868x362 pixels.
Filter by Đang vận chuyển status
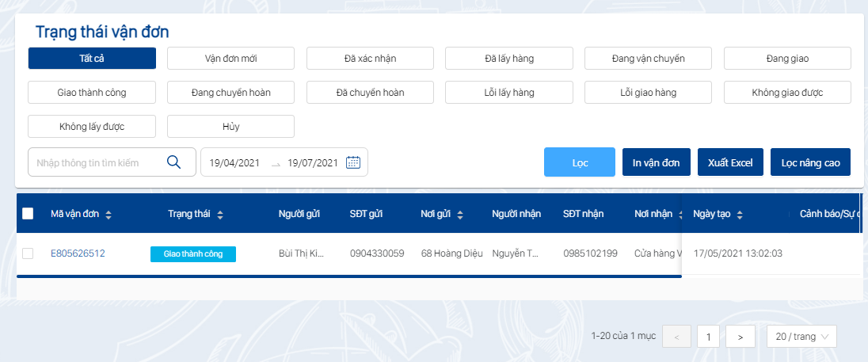point(649,58)
